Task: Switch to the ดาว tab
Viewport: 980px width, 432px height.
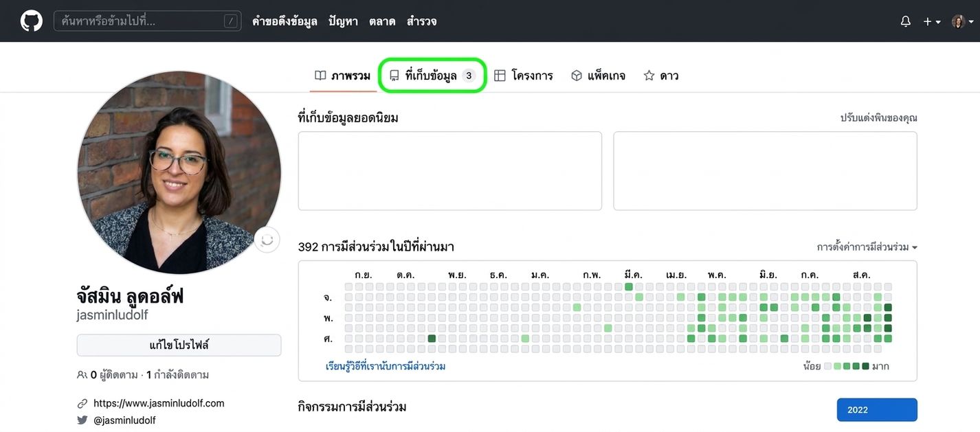Action: pos(661,76)
